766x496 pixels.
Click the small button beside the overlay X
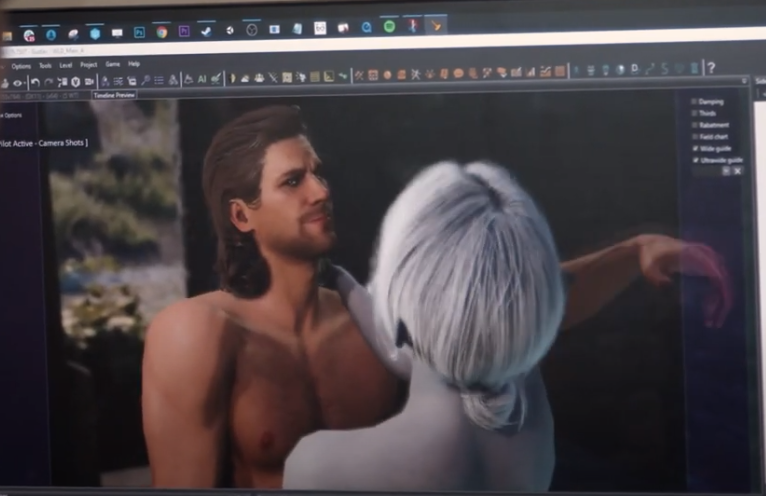pyautogui.click(x=726, y=171)
